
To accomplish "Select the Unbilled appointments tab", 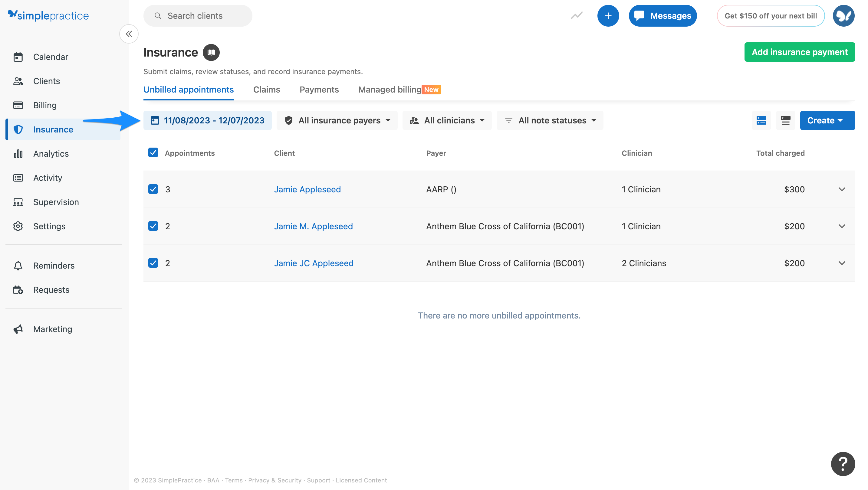I will coord(188,90).
